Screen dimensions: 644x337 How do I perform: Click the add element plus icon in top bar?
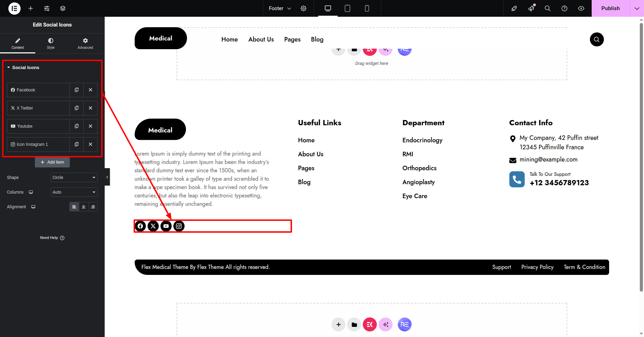pyautogui.click(x=31, y=8)
